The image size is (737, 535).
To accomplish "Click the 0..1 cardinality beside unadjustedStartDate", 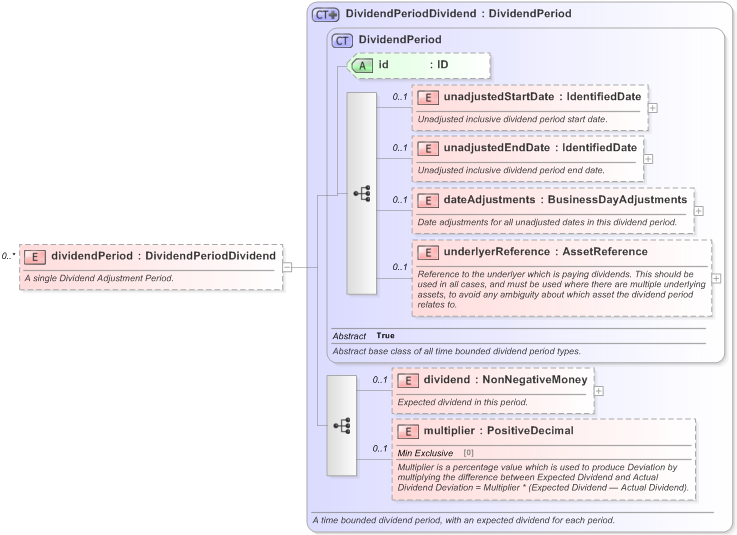I will click(400, 97).
